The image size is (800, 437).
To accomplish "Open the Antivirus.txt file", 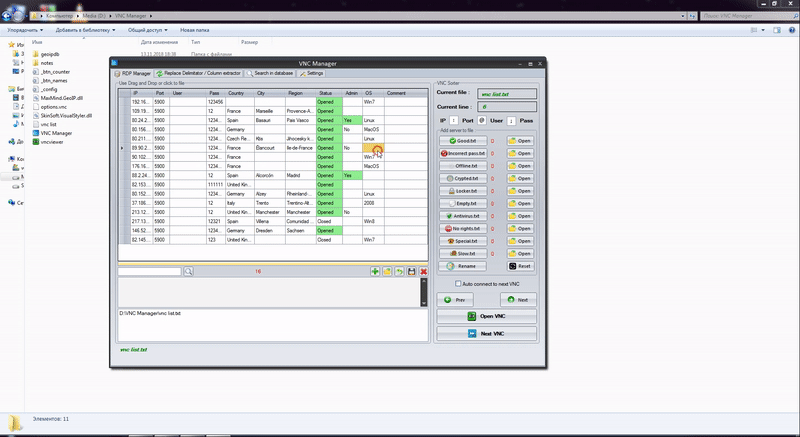I will [520, 216].
